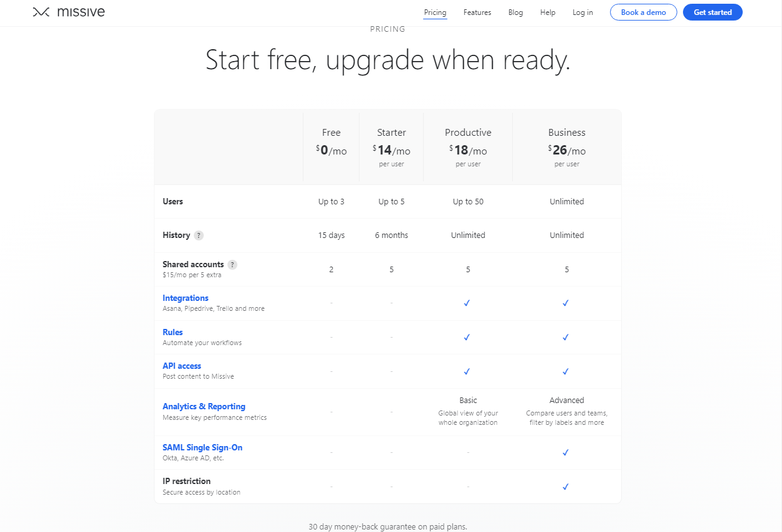Click the Log in link

click(583, 12)
